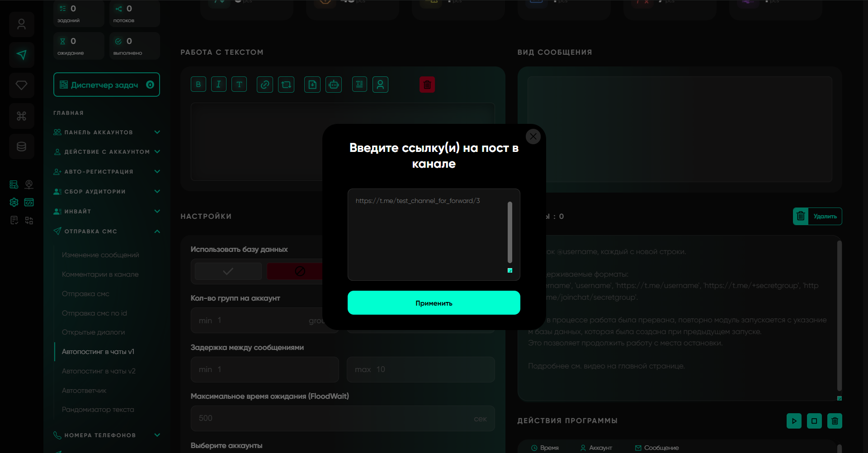The image size is (868, 453).
Task: Click the dialog's link textarea scrollbar
Action: pyautogui.click(x=509, y=232)
